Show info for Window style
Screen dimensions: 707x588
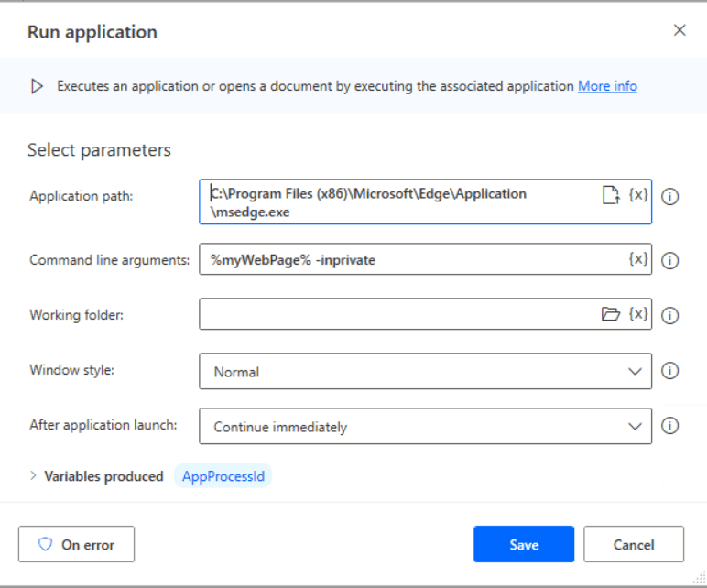pyautogui.click(x=669, y=371)
